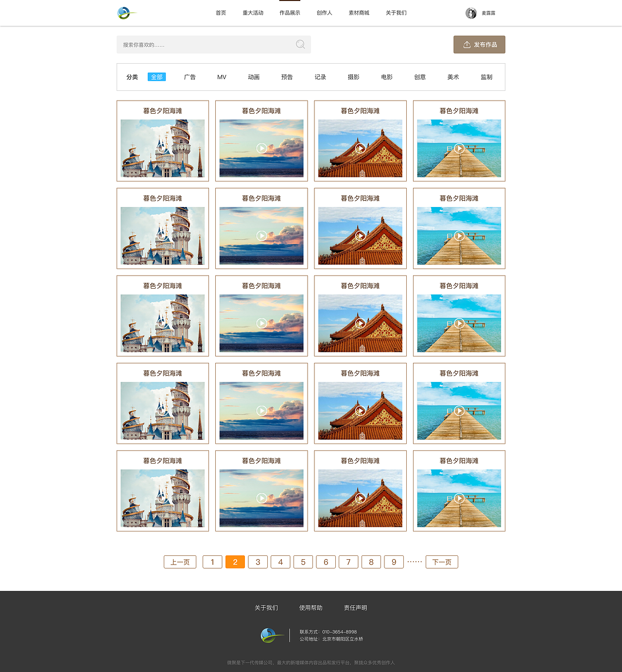622x672 pixels.
Task: Play the castle video in the first row
Action: pos(163,148)
